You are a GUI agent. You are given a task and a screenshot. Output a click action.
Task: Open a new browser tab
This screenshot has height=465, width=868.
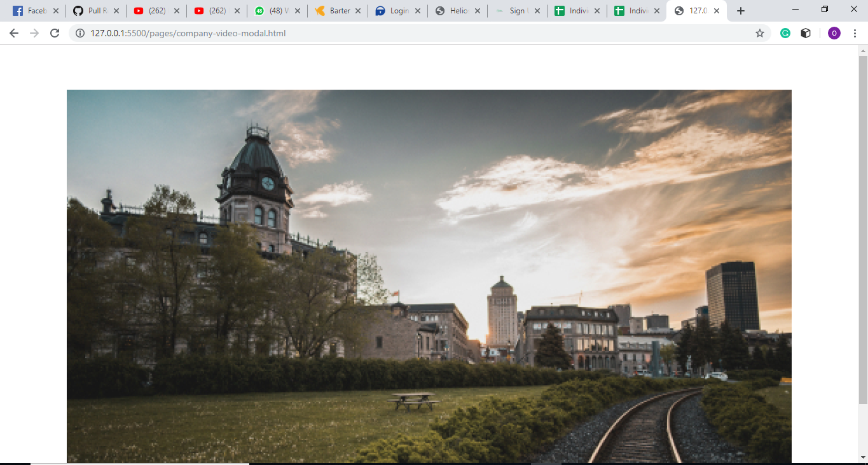[741, 11]
